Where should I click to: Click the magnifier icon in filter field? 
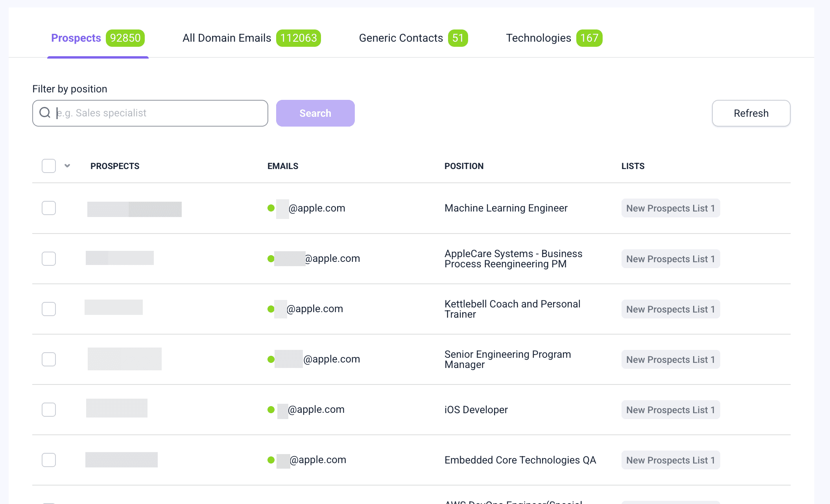(x=45, y=113)
